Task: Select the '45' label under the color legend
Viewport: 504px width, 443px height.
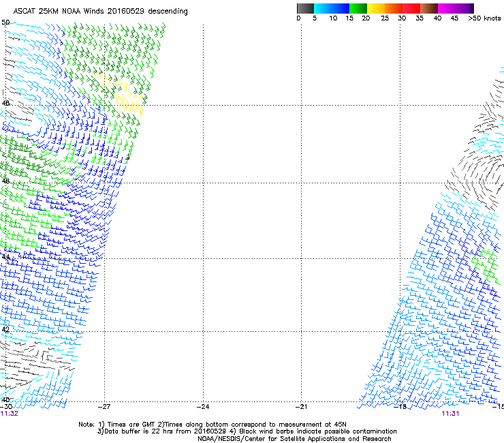Action: point(454,18)
